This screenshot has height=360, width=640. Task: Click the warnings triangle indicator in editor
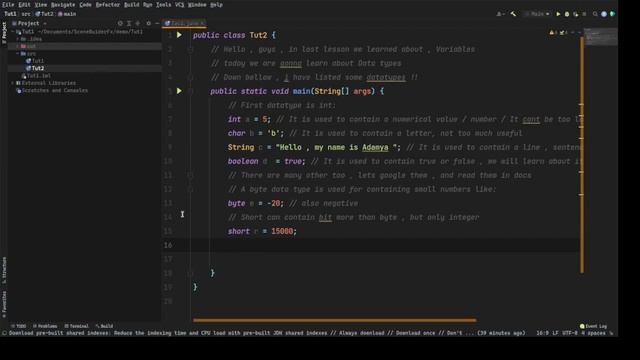pyautogui.click(x=553, y=32)
